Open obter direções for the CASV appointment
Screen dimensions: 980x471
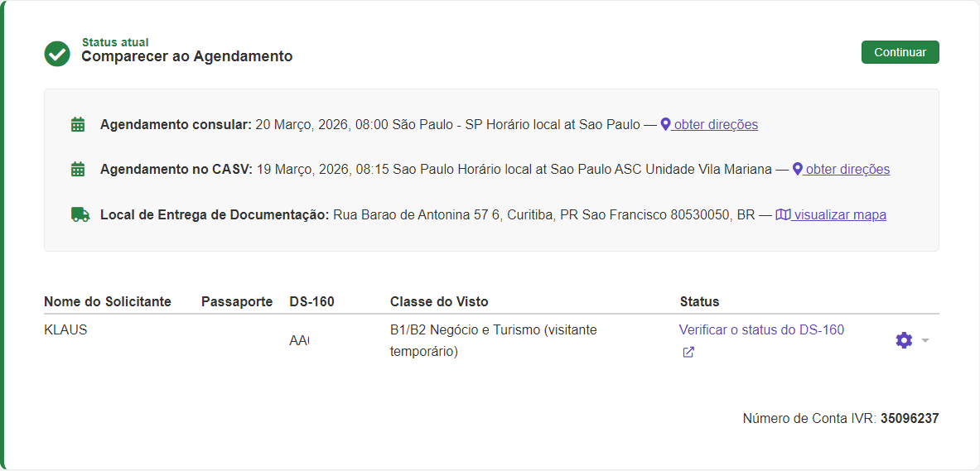click(847, 170)
